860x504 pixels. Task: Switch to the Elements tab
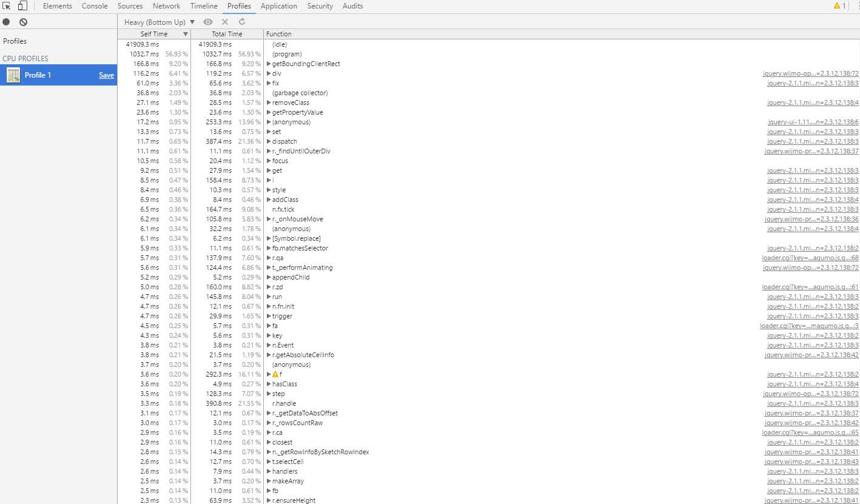pos(58,6)
